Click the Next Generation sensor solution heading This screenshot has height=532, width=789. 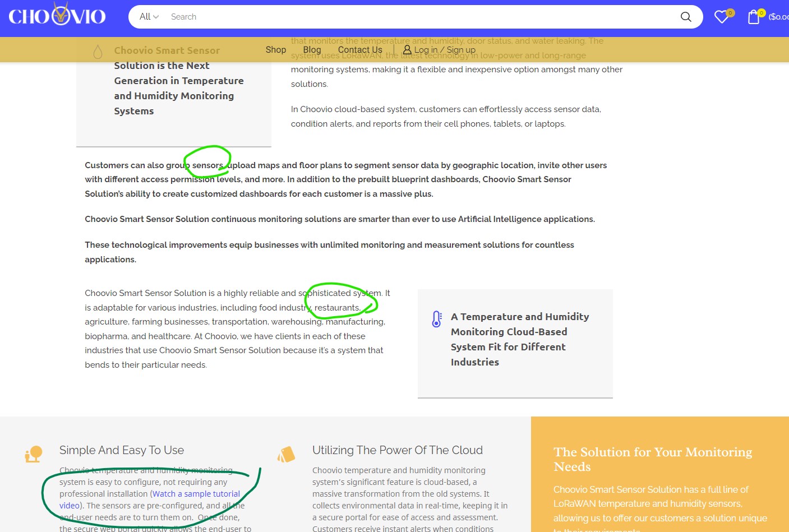(179, 81)
